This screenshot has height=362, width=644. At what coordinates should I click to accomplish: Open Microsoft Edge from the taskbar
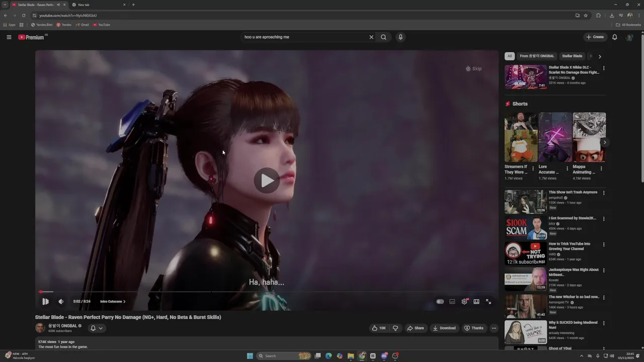[x=329, y=356]
